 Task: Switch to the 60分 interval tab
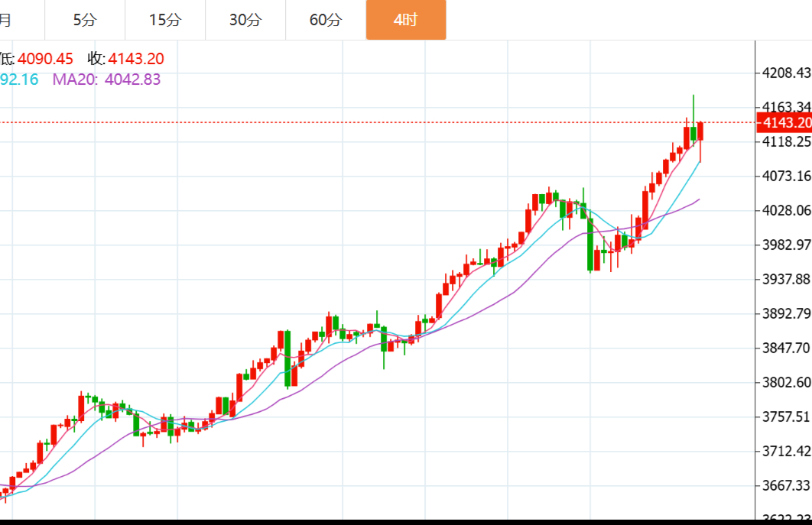326,20
